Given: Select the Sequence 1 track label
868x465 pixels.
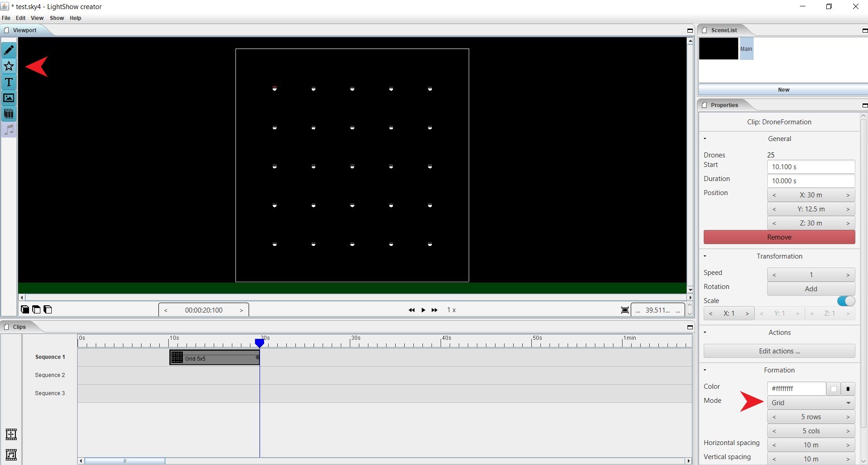Looking at the screenshot, I should click(x=50, y=357).
